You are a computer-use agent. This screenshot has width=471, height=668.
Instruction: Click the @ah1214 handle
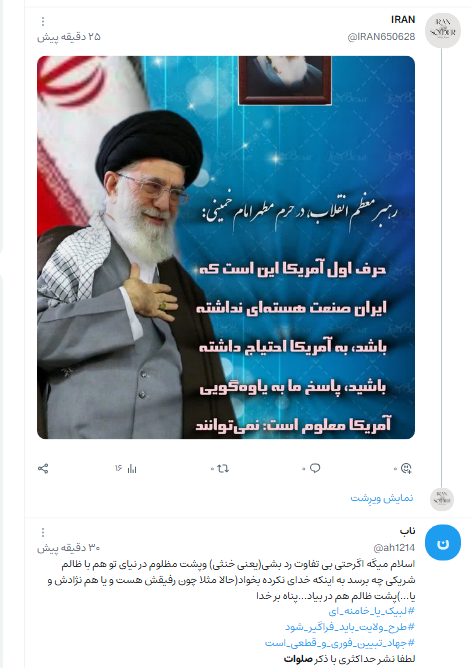pos(394,548)
